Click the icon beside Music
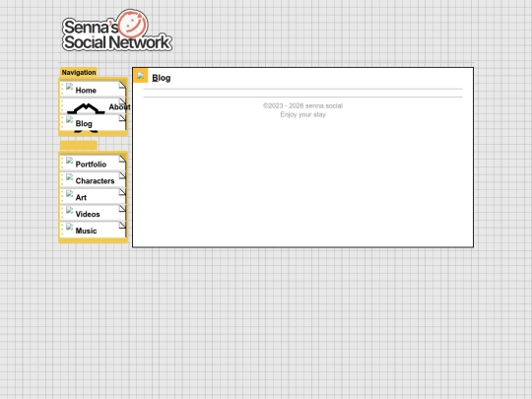This screenshot has width=532, height=399. 69,227
